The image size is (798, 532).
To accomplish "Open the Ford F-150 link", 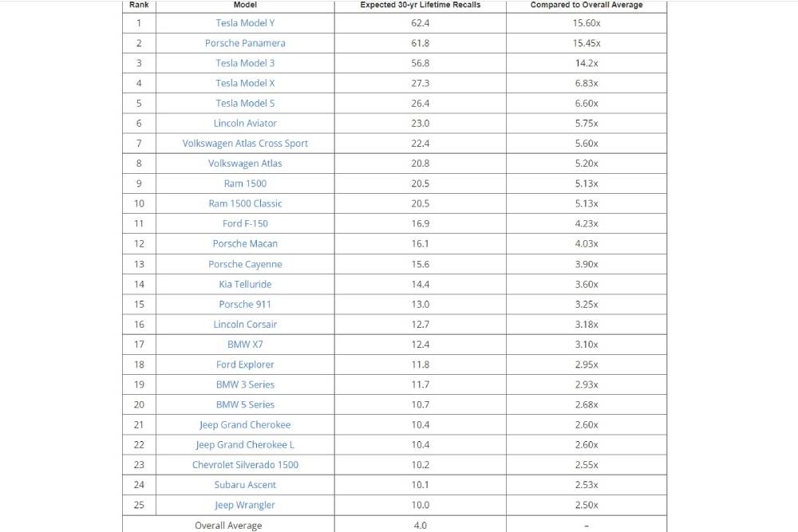I will pyautogui.click(x=245, y=223).
